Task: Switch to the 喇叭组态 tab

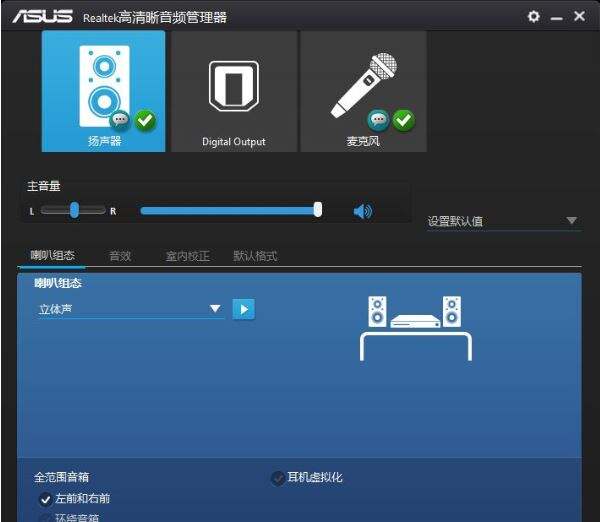Action: [x=52, y=255]
